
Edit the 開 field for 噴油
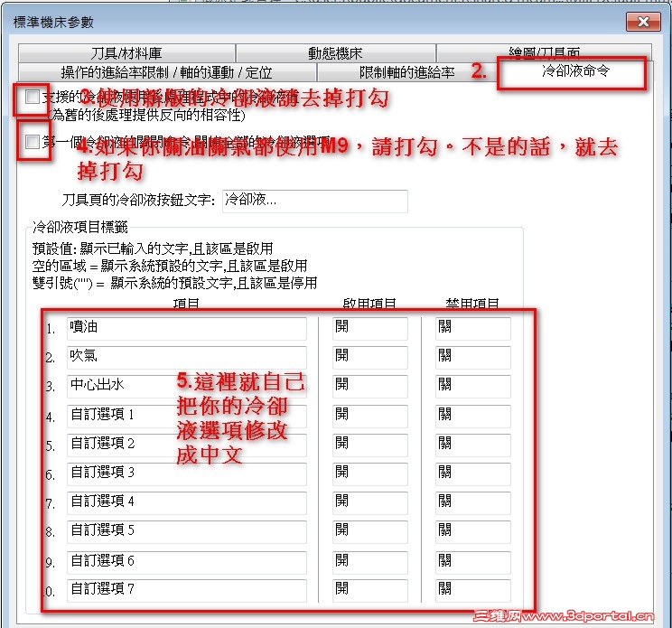coord(369,328)
